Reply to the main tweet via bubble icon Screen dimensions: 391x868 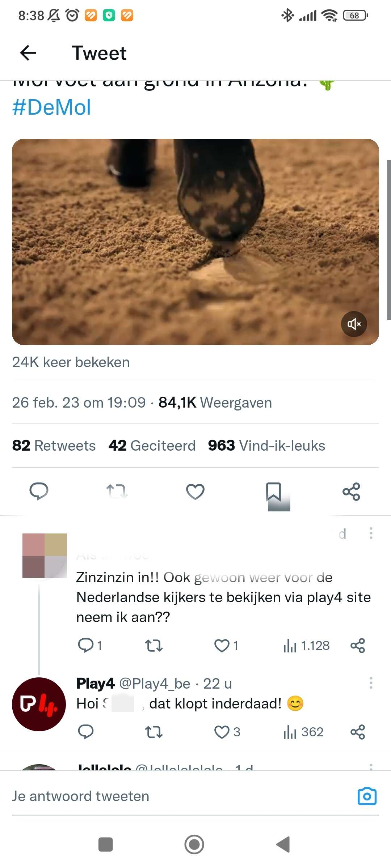coord(39,491)
